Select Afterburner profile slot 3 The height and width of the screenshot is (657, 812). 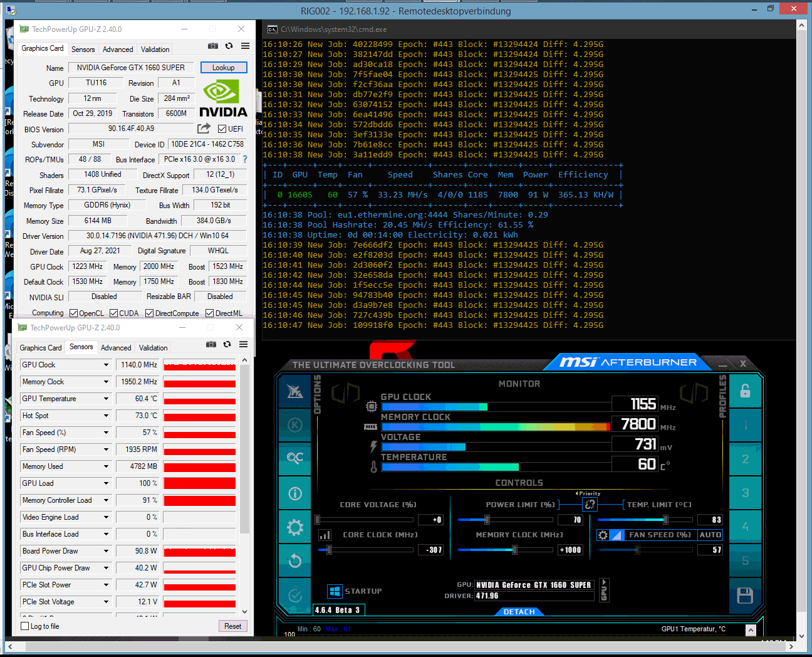[745, 493]
